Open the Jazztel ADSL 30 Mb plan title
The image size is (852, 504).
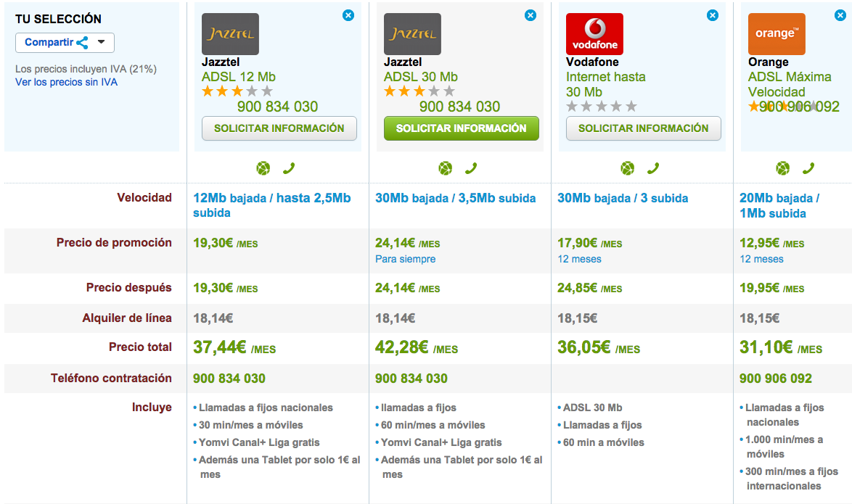[420, 77]
